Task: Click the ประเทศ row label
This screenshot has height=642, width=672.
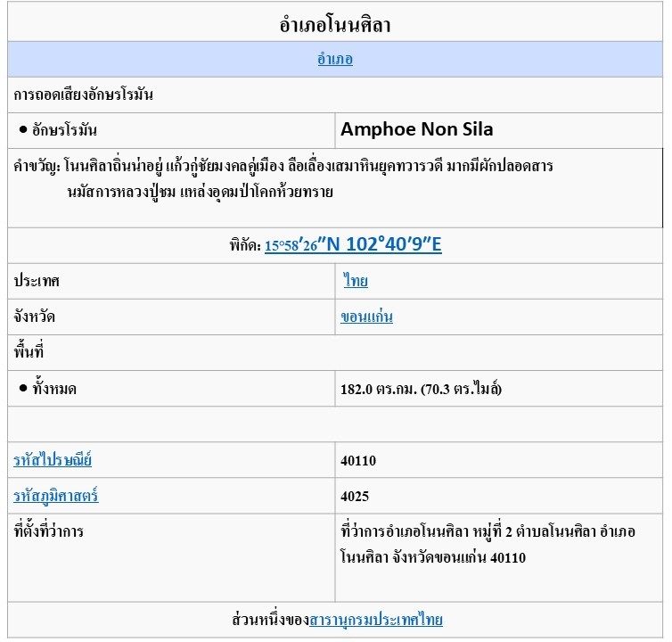Action: (x=37, y=281)
